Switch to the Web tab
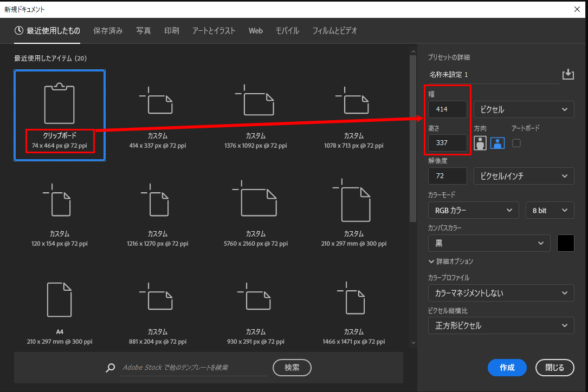This screenshot has height=392, width=588. pos(256,31)
